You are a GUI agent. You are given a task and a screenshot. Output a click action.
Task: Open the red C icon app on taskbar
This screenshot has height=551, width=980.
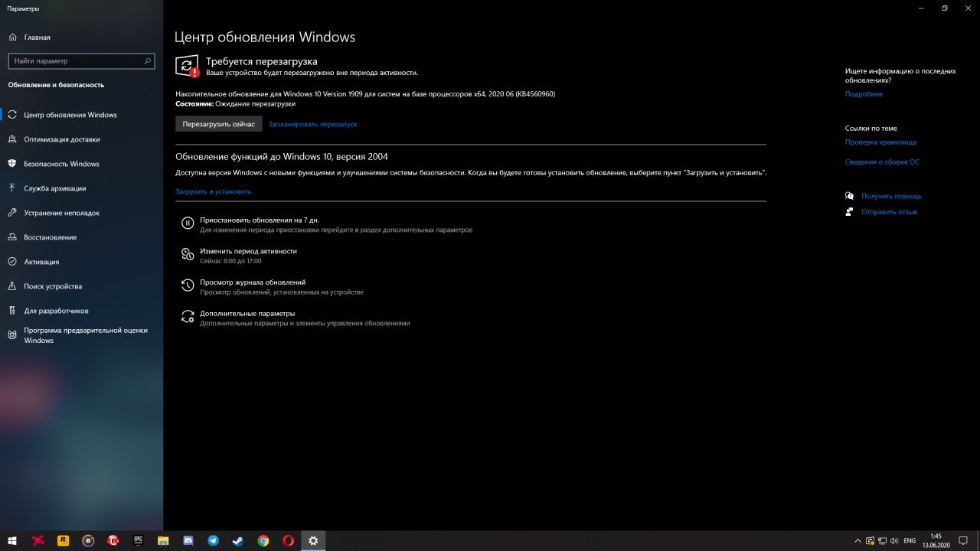pyautogui.click(x=113, y=540)
